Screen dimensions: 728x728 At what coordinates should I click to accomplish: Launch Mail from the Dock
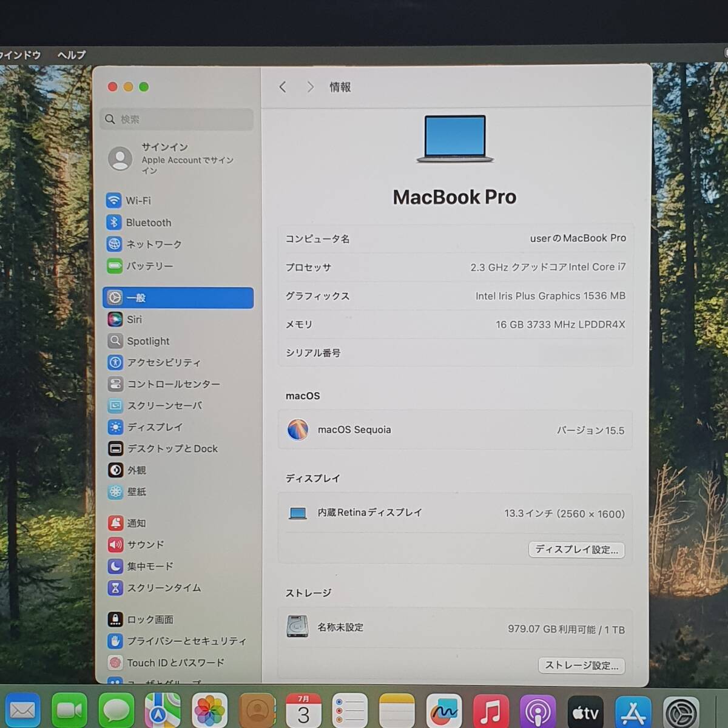tap(23, 710)
